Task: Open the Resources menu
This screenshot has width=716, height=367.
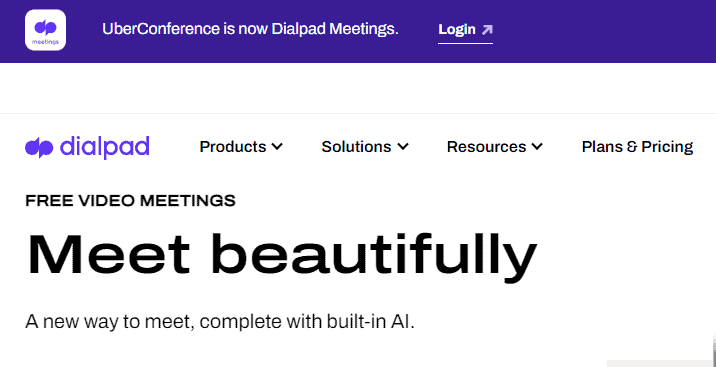Action: click(x=495, y=147)
